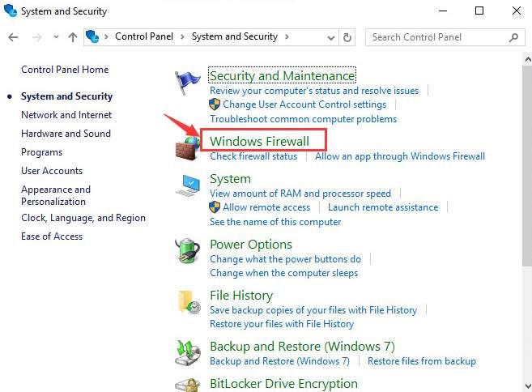Image resolution: width=532 pixels, height=392 pixels.
Task: Open Hardware and Sound category
Action: 66,134
